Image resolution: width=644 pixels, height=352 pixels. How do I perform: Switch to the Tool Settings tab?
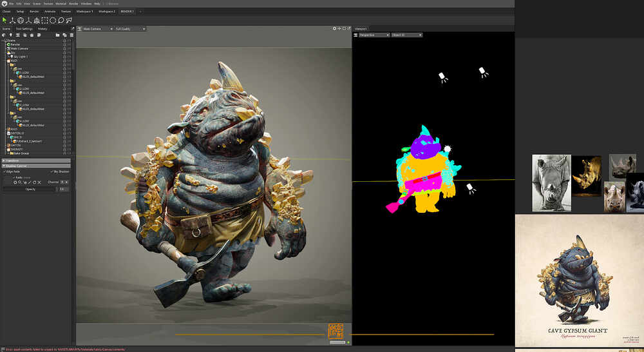pyautogui.click(x=24, y=29)
